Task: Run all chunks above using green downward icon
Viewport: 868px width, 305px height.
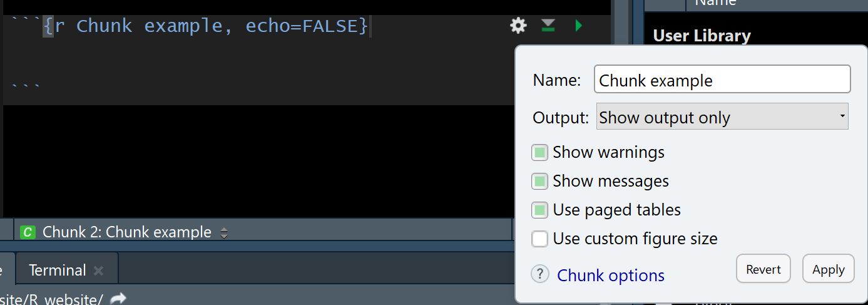Action: (x=548, y=26)
